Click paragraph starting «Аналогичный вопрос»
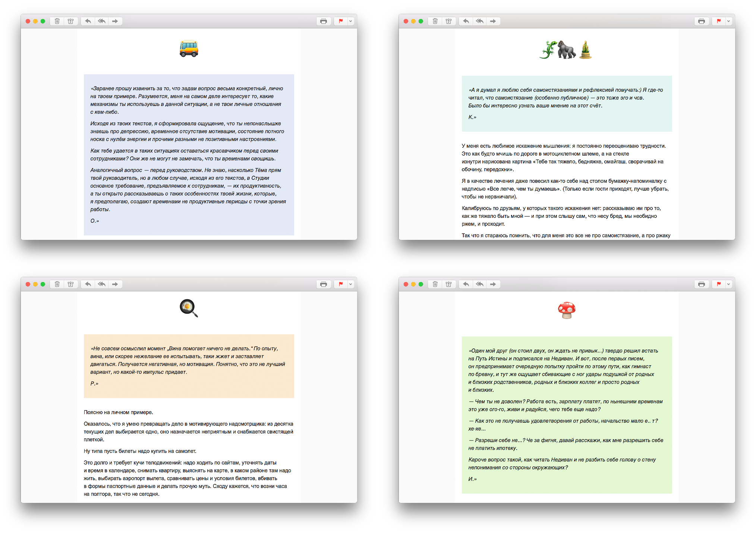756x535 pixels. (x=188, y=190)
